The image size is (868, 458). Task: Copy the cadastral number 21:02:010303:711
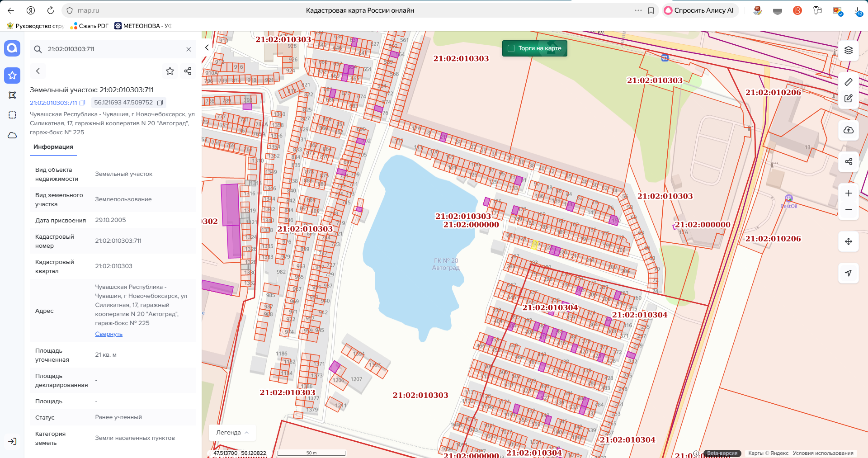tap(82, 103)
